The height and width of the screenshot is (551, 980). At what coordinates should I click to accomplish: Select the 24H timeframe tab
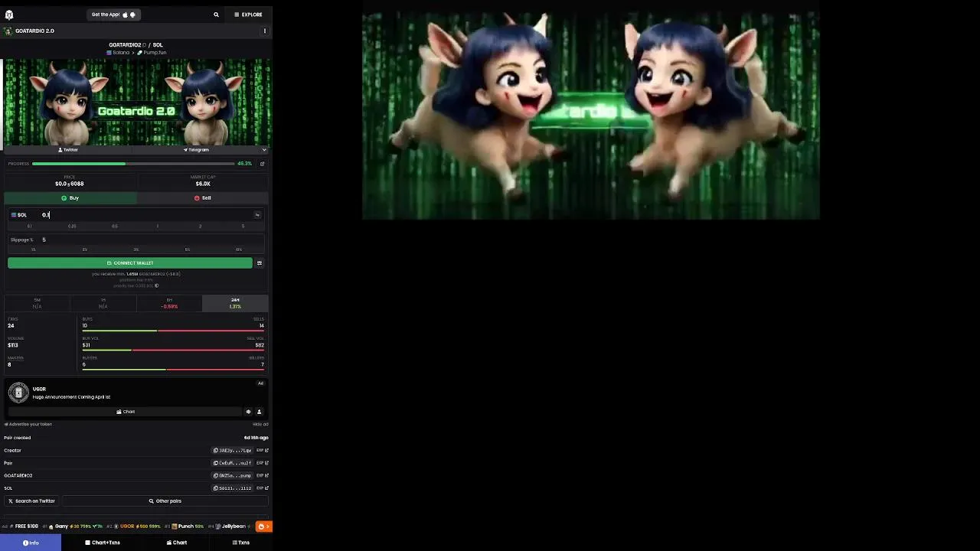coord(235,303)
